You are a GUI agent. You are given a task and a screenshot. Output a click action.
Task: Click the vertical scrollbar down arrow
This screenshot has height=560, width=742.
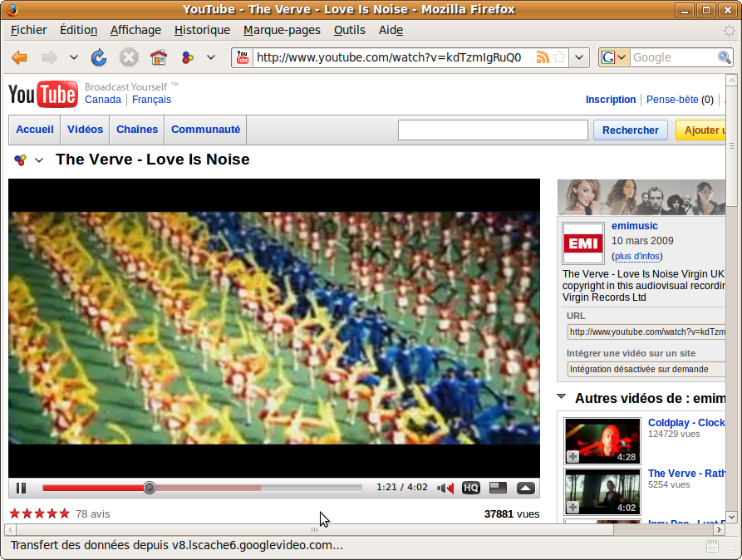(731, 517)
